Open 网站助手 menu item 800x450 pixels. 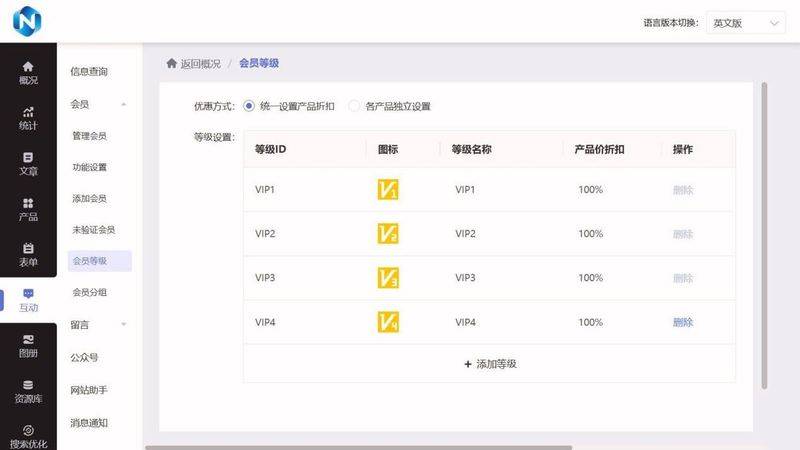click(89, 390)
